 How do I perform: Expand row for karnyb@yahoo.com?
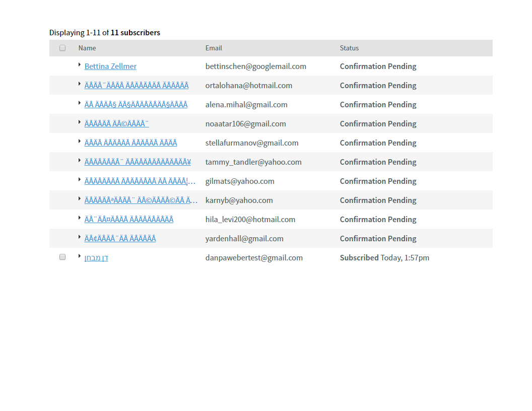(x=80, y=198)
